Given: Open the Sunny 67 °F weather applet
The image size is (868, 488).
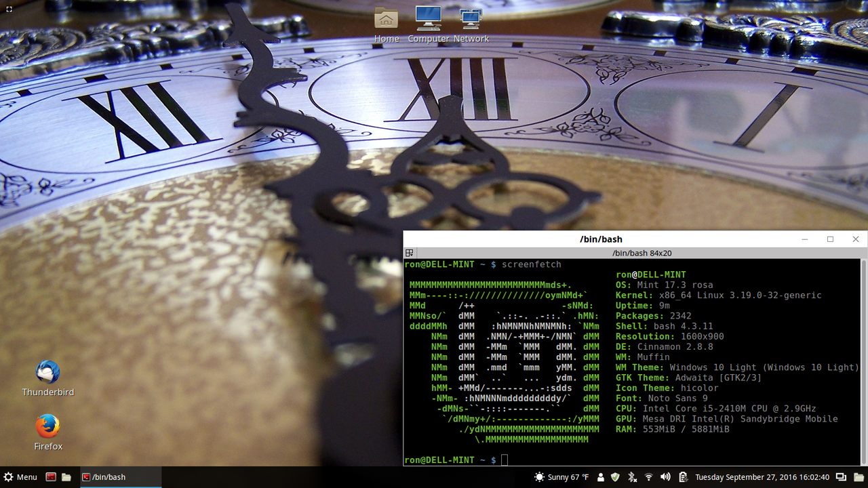Looking at the screenshot, I should (x=561, y=477).
